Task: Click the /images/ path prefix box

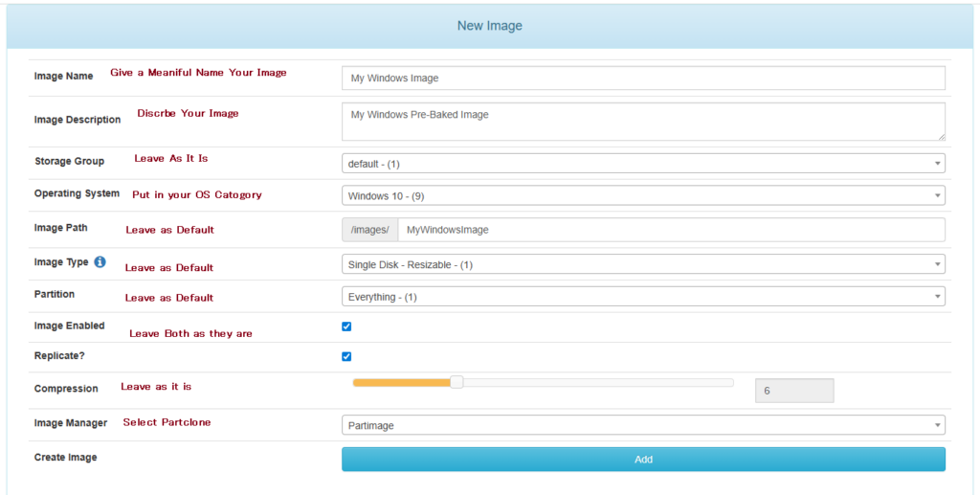Action: point(369,230)
